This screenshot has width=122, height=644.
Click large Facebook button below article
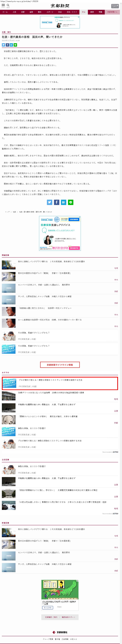57,202
